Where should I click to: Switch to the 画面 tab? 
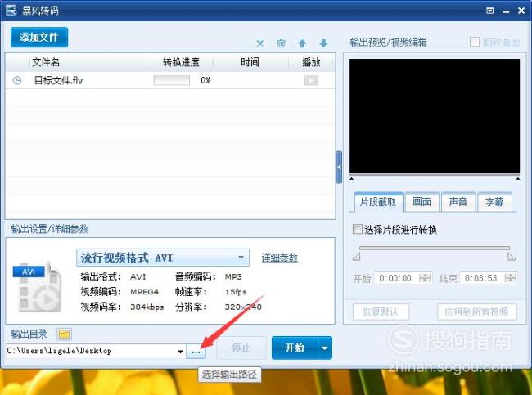coord(422,202)
